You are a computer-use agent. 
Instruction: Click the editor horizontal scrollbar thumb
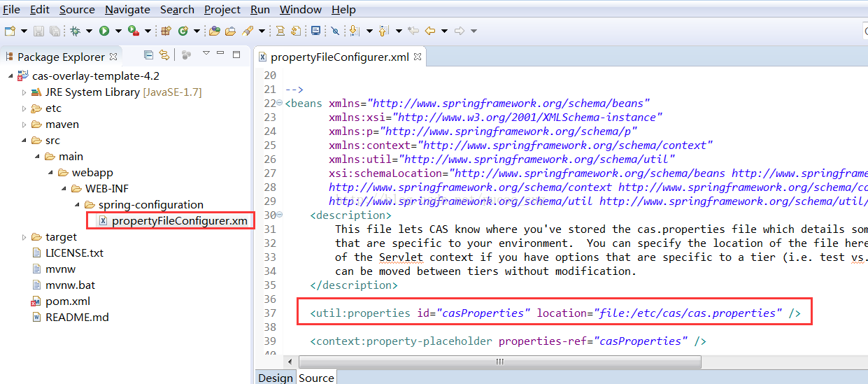pos(499,362)
